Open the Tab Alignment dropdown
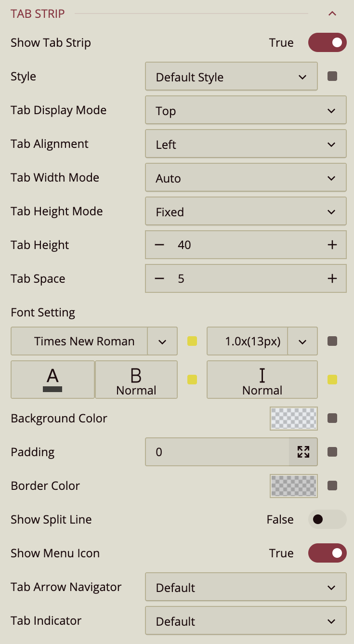The width and height of the screenshot is (354, 644). (246, 145)
